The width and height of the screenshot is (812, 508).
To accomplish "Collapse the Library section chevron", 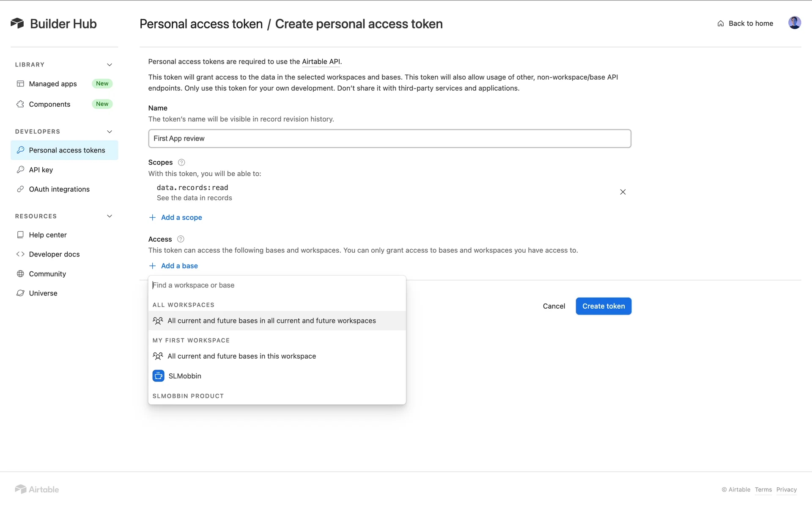I will click(x=110, y=65).
